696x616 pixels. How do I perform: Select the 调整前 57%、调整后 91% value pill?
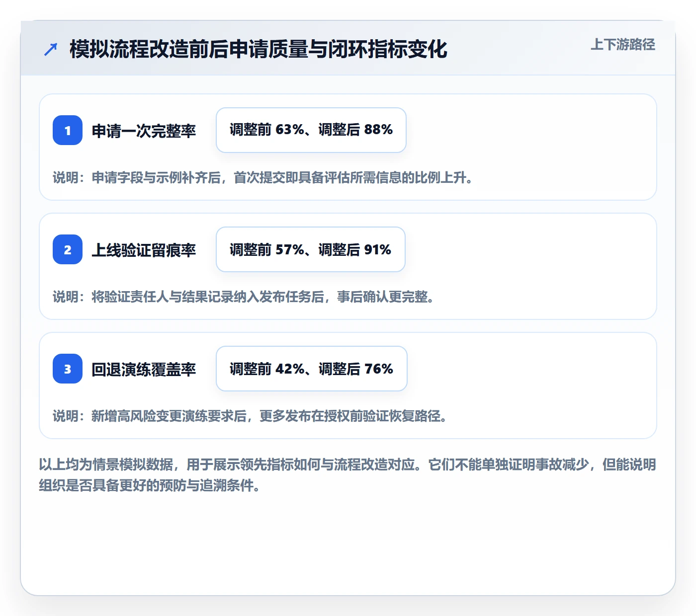pyautogui.click(x=311, y=249)
